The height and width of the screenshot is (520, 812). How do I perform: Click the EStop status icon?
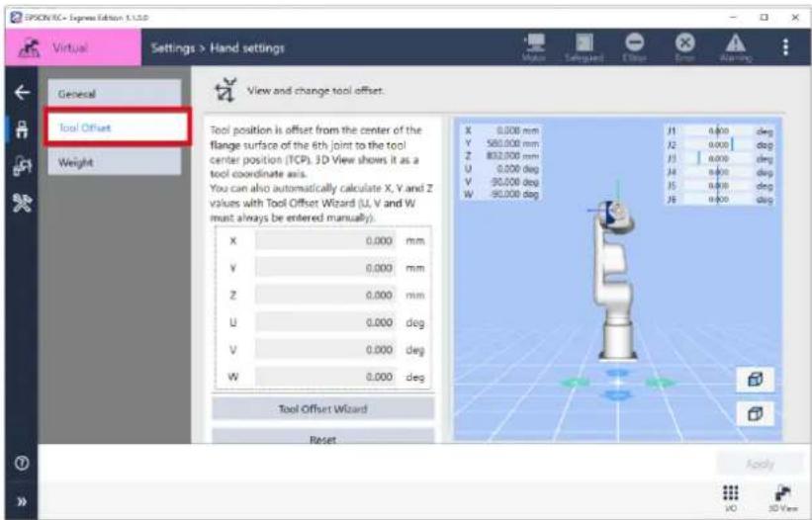point(634,47)
